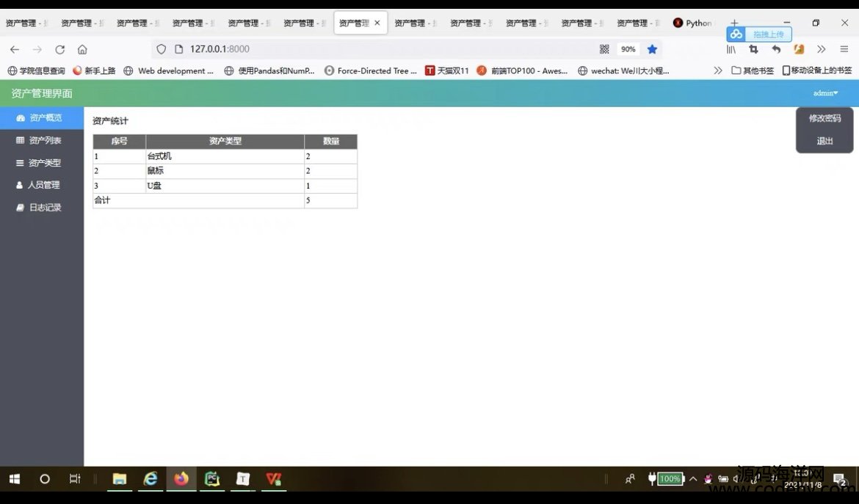This screenshot has width=859, height=504.
Task: Open wechat: We川大小程 bookmark
Action: 623,70
